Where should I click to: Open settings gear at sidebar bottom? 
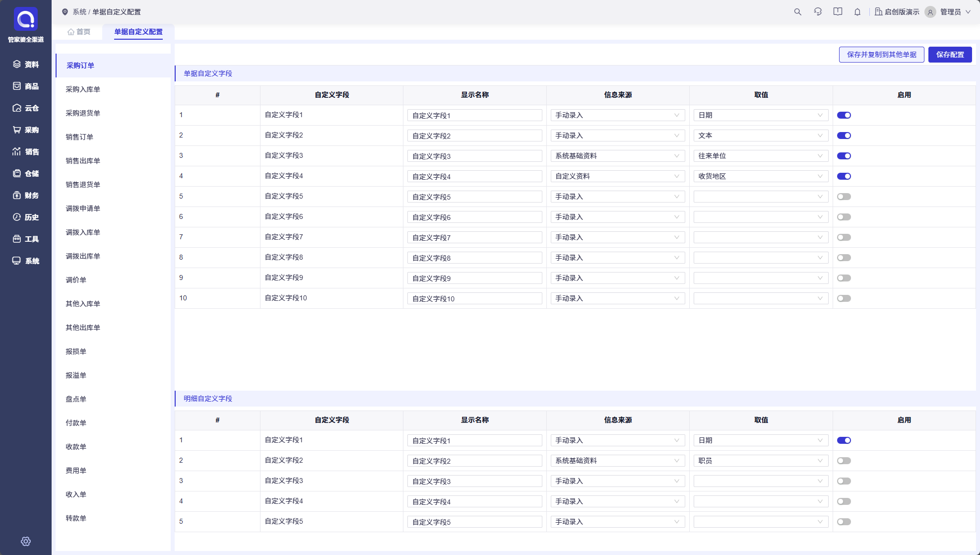(x=26, y=542)
